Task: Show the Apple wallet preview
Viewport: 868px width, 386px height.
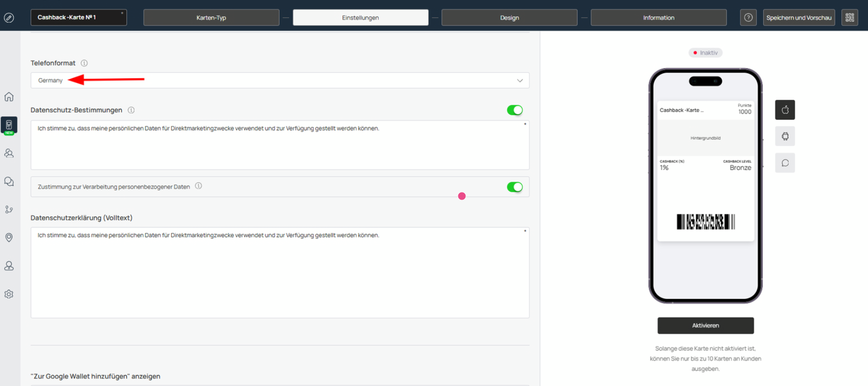Action: click(785, 110)
